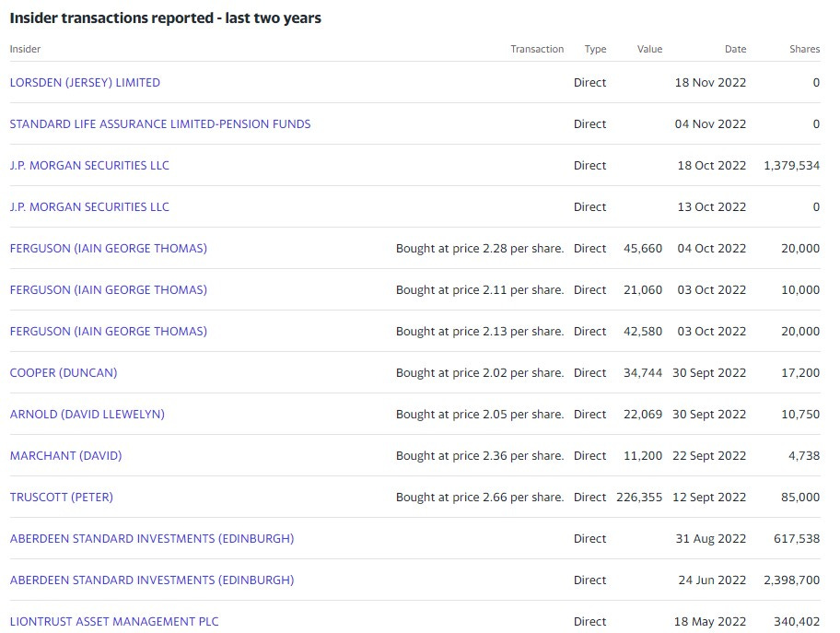Screen dimensions: 840x633
Task: Select 'Direct' type in the LORSDEN row
Action: point(589,83)
